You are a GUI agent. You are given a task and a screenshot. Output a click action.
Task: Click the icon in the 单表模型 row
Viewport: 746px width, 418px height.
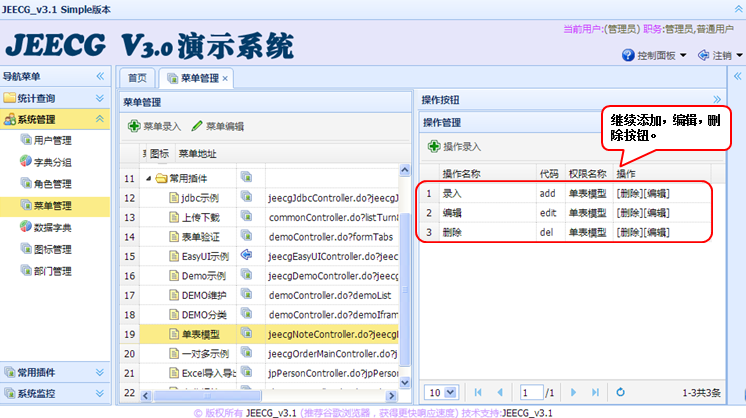[246, 333]
